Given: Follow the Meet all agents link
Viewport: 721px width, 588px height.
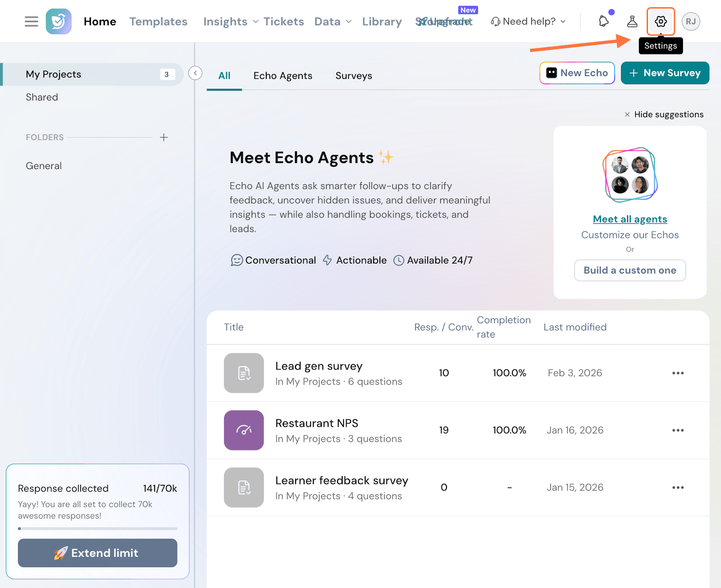Looking at the screenshot, I should tap(630, 219).
